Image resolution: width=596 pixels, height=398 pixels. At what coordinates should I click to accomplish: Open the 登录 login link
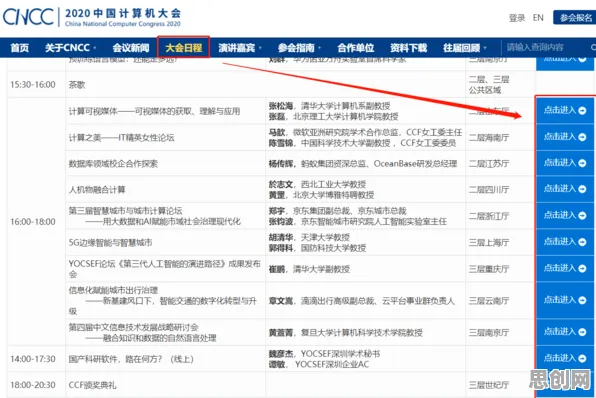pyautogui.click(x=517, y=18)
